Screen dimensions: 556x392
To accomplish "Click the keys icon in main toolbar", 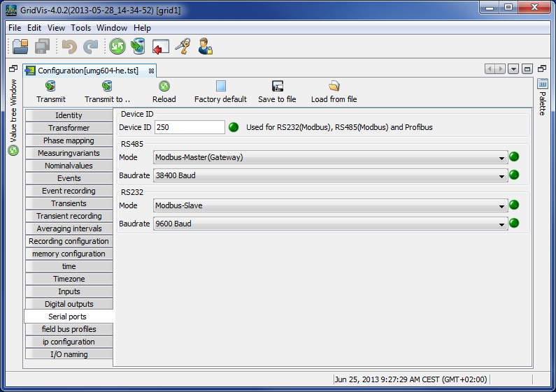I will tap(183, 47).
